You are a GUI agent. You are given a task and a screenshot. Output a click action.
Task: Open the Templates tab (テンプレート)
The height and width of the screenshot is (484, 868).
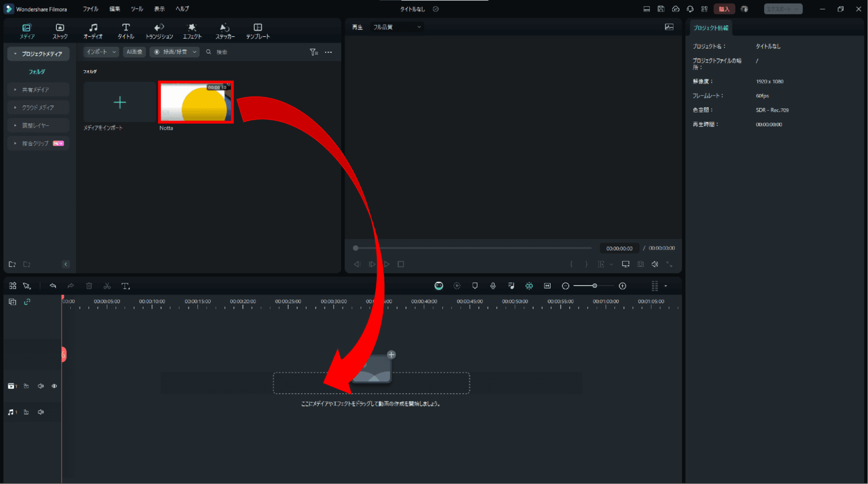pos(258,31)
